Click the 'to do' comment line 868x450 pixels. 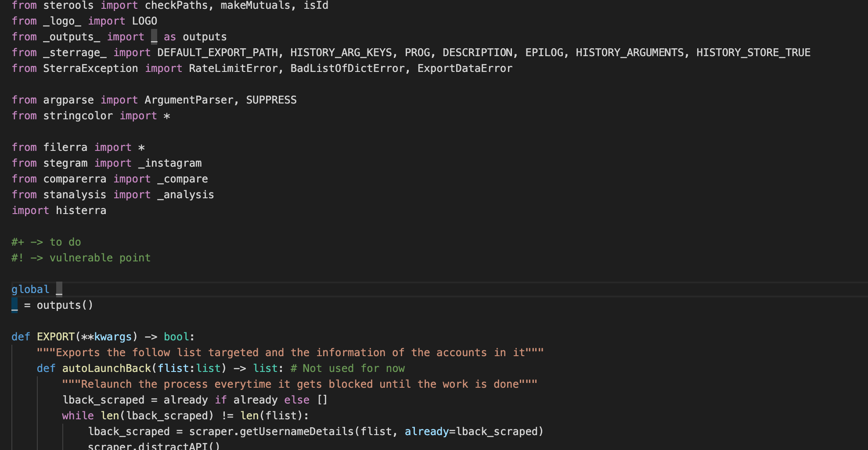click(46, 242)
